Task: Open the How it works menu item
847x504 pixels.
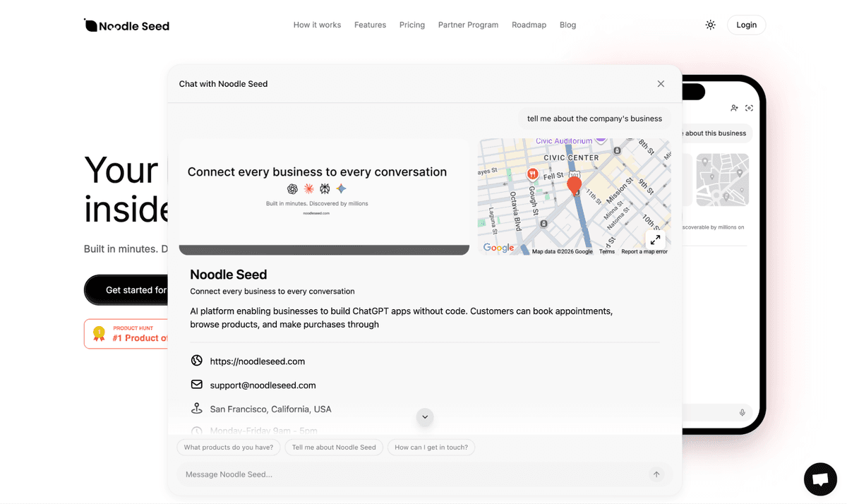Action: (x=317, y=25)
